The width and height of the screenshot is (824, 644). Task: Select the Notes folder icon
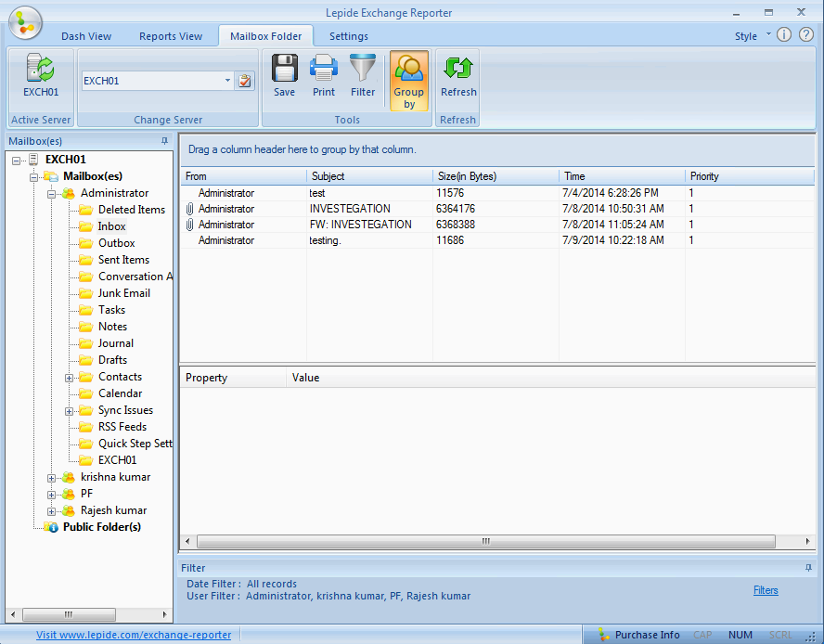(x=85, y=327)
